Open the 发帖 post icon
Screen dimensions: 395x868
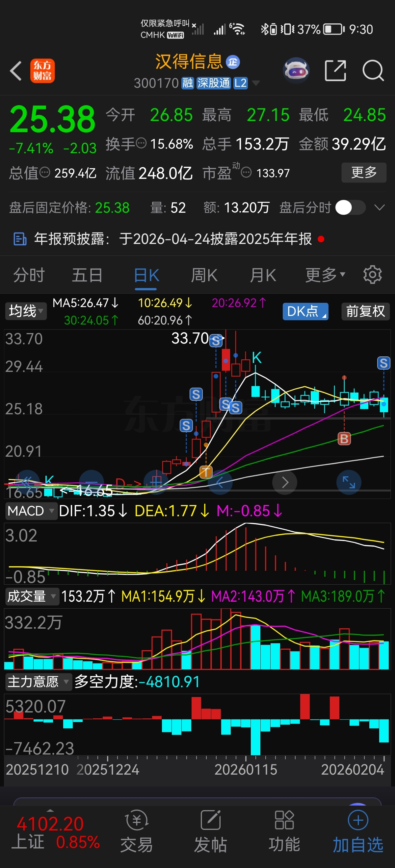point(210,832)
